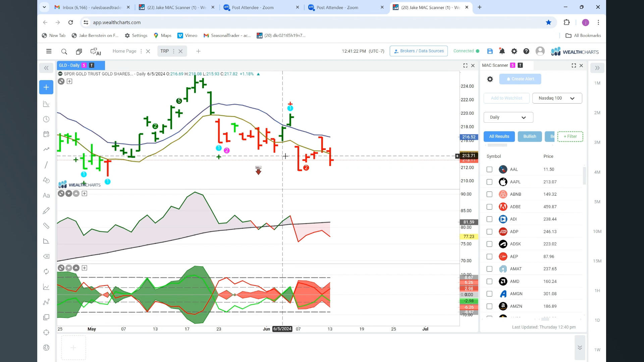Click the empty add-widget placeholder below chart
Screen dimensions: 644x362
click(x=73, y=348)
